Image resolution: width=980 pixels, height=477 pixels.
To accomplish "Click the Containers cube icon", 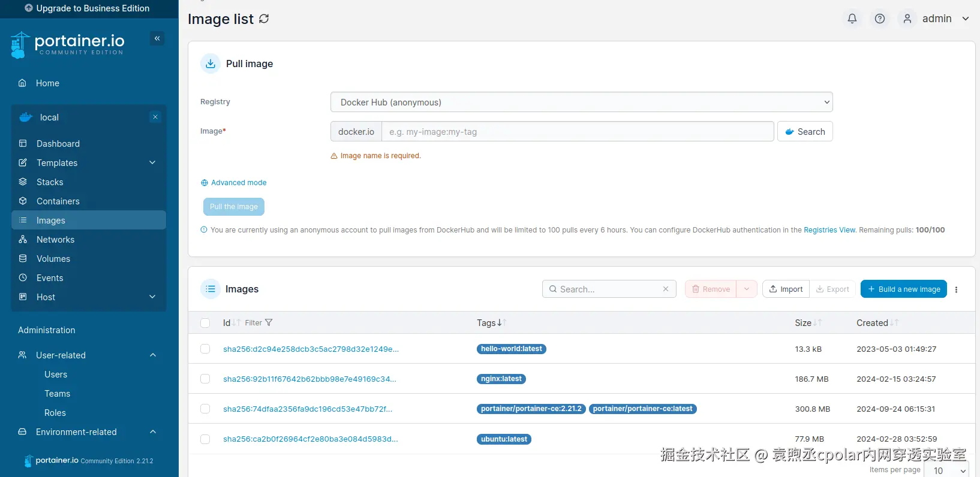I will (23, 201).
